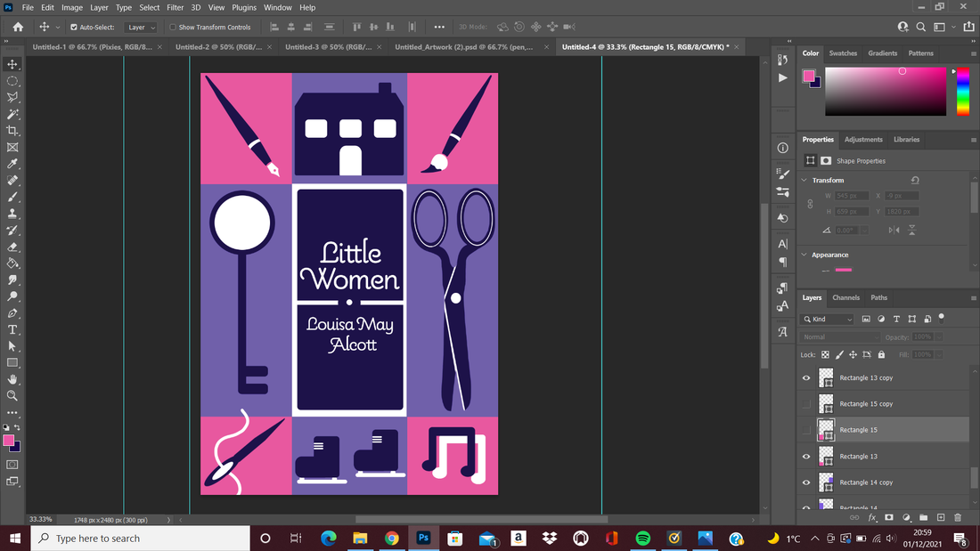
Task: Open the Select menu
Action: tap(149, 7)
